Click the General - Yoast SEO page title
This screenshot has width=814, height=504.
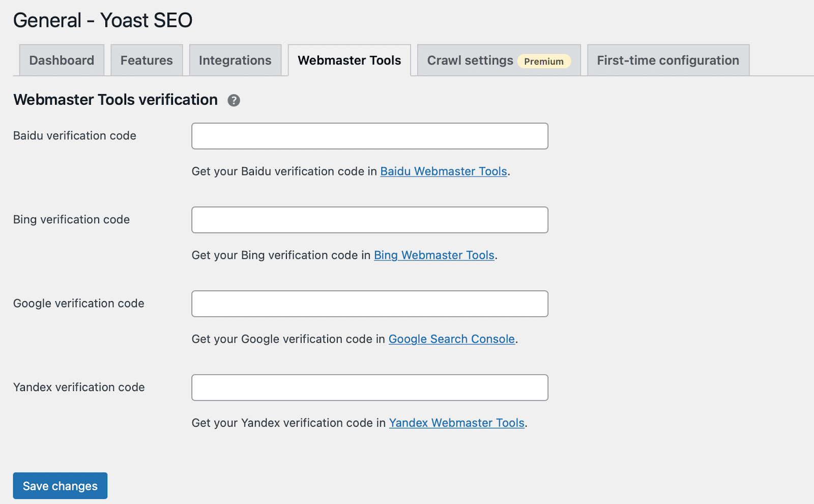(x=103, y=20)
